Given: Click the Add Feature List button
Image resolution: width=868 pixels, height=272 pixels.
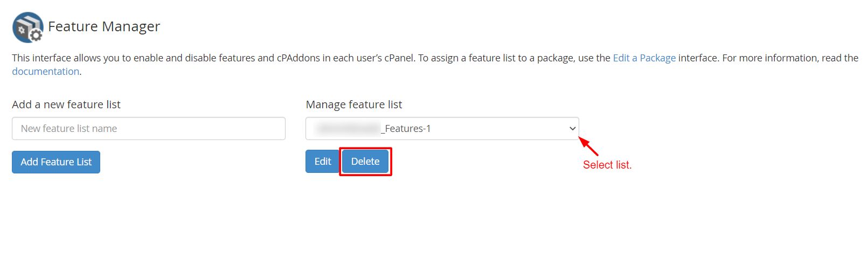Looking at the screenshot, I should (56, 162).
